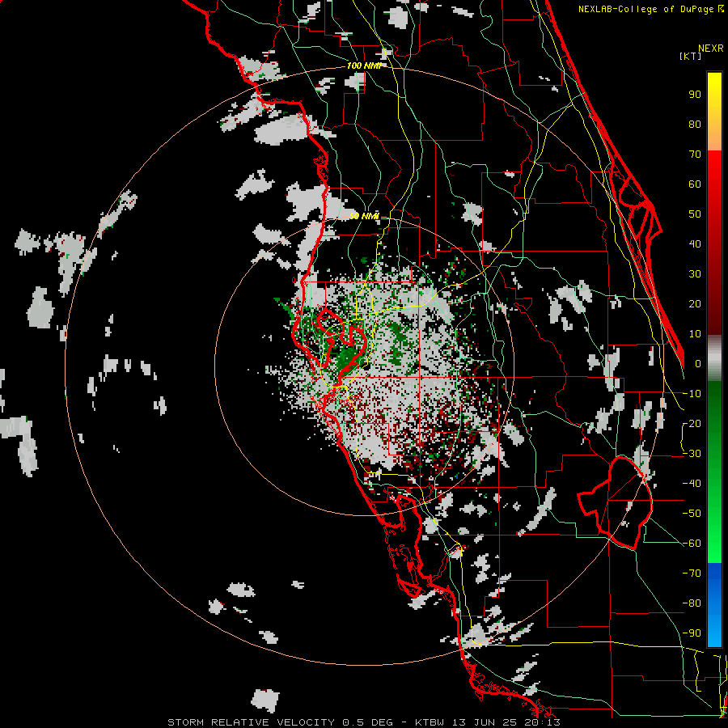Click the 100 NMI range ring label
The width and height of the screenshot is (728, 728).
click(x=363, y=66)
